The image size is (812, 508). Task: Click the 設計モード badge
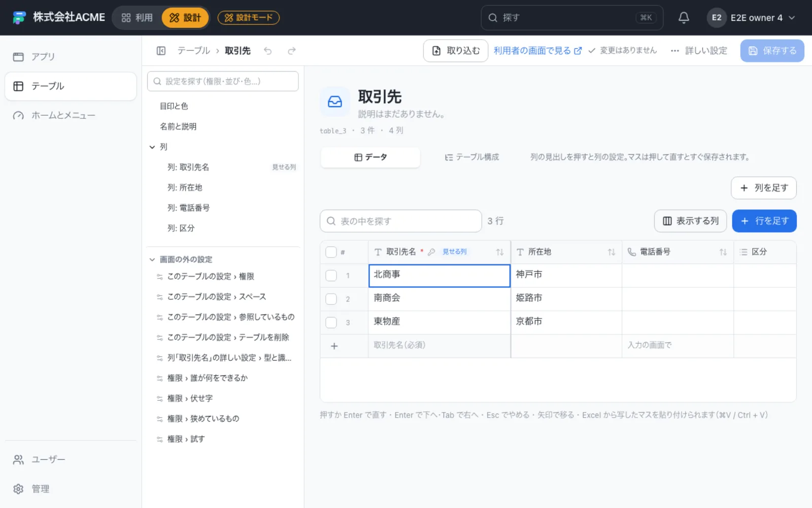pos(249,18)
